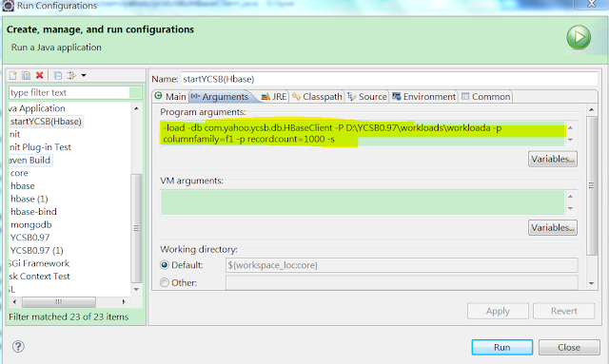Click the Run button
Screen dimensions: 609x364
pyautogui.click(x=502, y=347)
